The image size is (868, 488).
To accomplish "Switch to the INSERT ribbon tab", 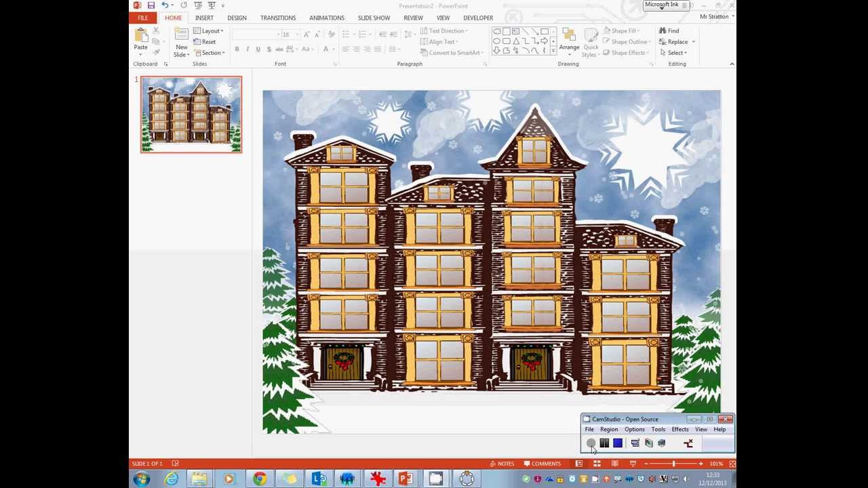I will [204, 18].
